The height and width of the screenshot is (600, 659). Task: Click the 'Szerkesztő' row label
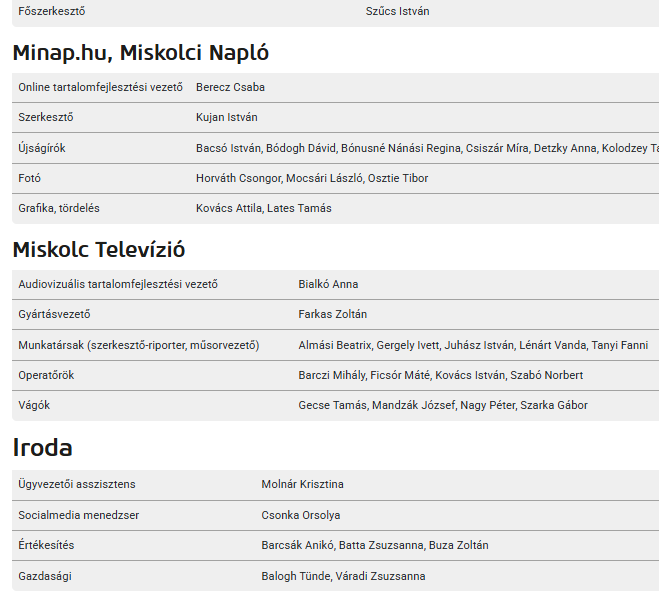46,117
